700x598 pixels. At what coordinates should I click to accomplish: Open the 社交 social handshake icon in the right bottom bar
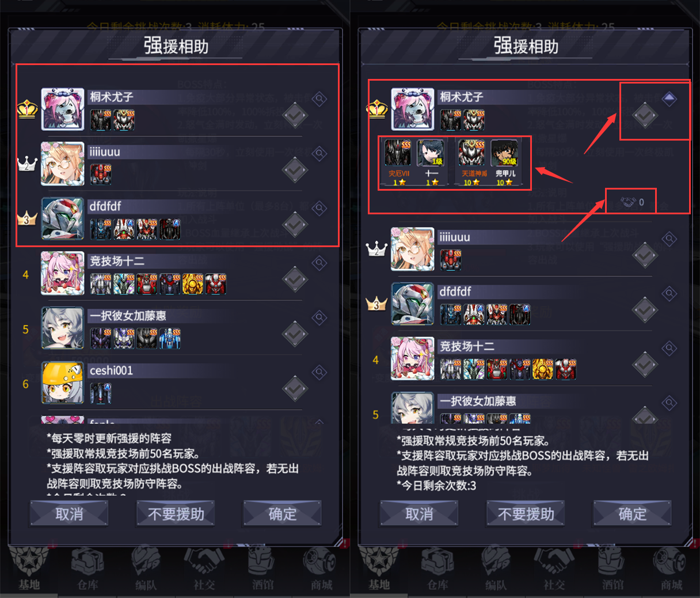tap(554, 568)
